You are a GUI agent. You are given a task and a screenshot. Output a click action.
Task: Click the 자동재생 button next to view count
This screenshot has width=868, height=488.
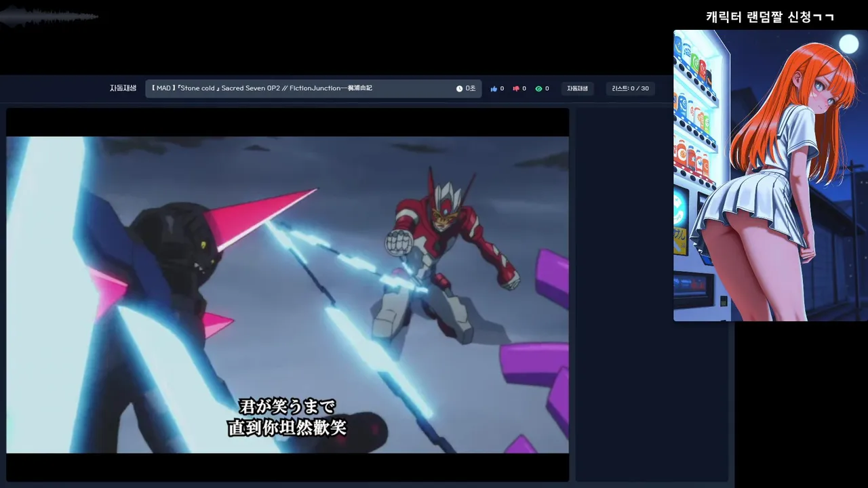click(x=578, y=89)
